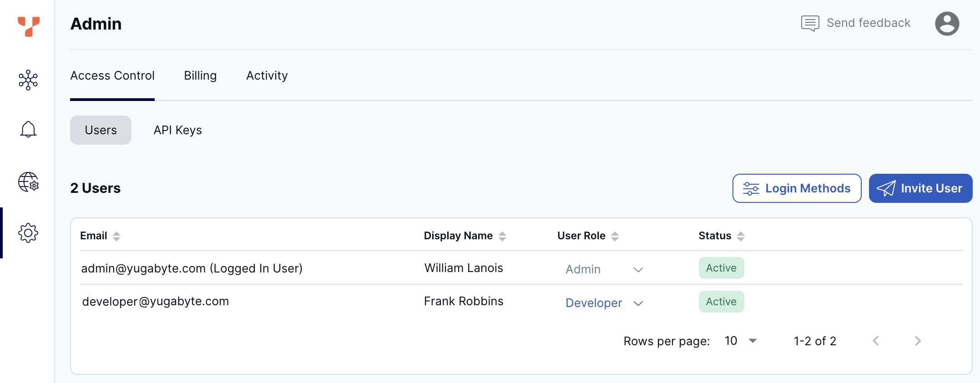Screen dimensions: 980x383
Task: Select the API Keys sub-tab
Action: click(177, 130)
